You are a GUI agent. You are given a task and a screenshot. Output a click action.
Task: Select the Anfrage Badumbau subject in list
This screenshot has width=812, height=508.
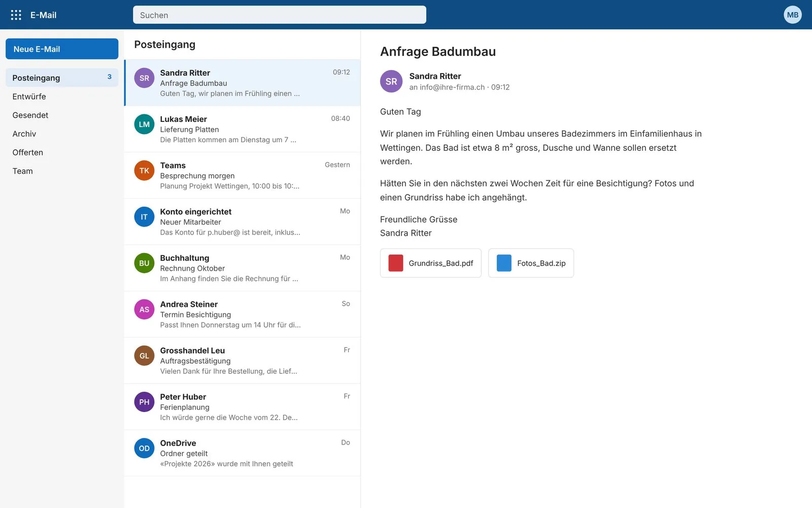(x=193, y=83)
